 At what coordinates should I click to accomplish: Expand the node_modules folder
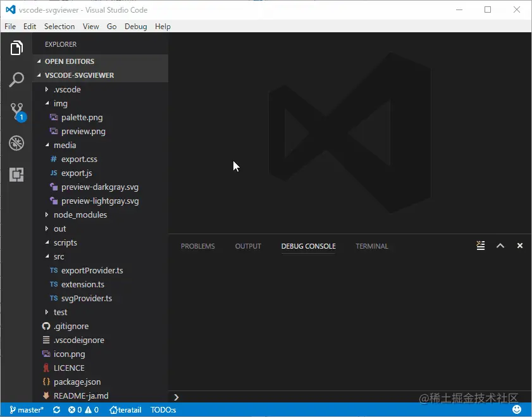point(101,215)
